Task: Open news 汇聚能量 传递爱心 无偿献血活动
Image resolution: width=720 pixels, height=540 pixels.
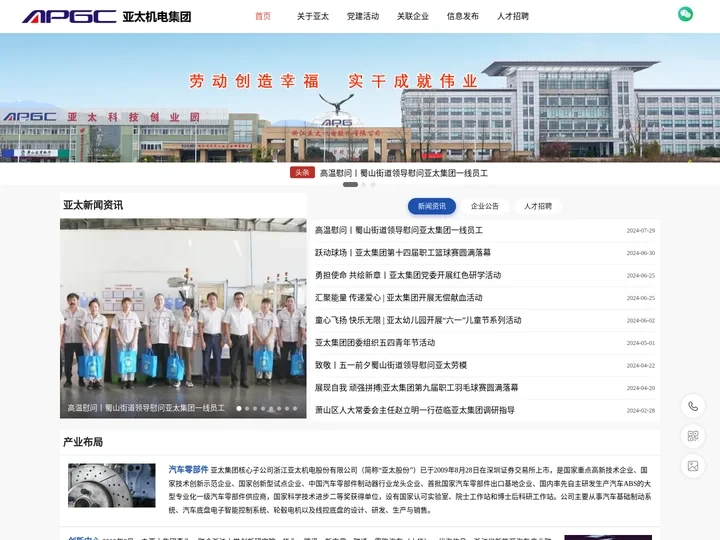Action: 399,298
